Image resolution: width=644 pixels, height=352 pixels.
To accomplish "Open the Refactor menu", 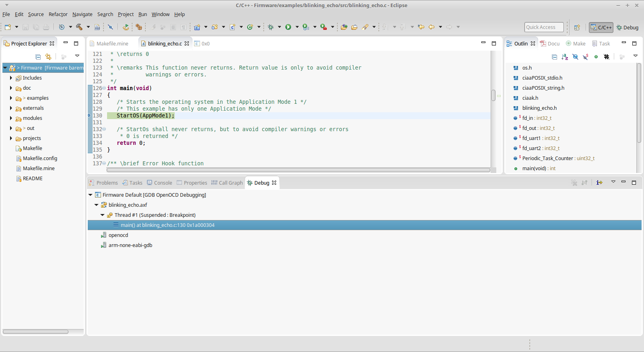I will [x=58, y=14].
